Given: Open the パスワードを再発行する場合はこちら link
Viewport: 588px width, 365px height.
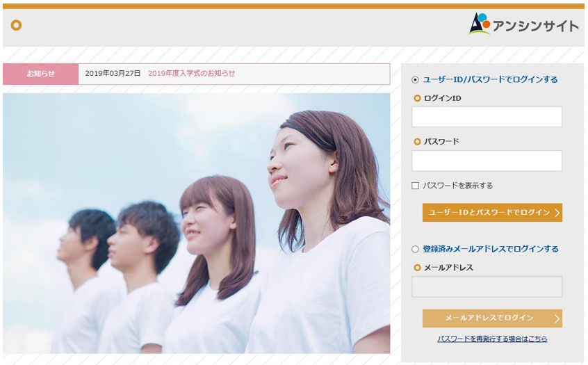Looking at the screenshot, I should [x=492, y=339].
